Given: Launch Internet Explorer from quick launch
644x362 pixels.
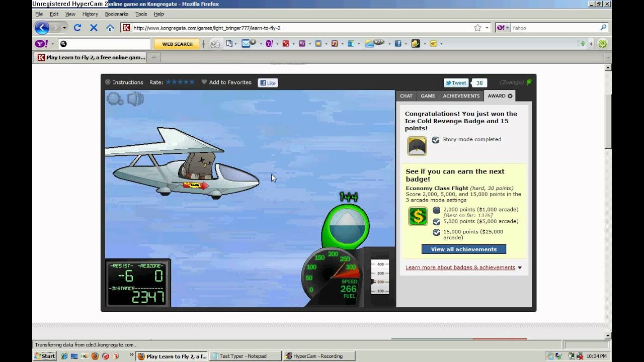Looking at the screenshot, I should click(x=64, y=356).
